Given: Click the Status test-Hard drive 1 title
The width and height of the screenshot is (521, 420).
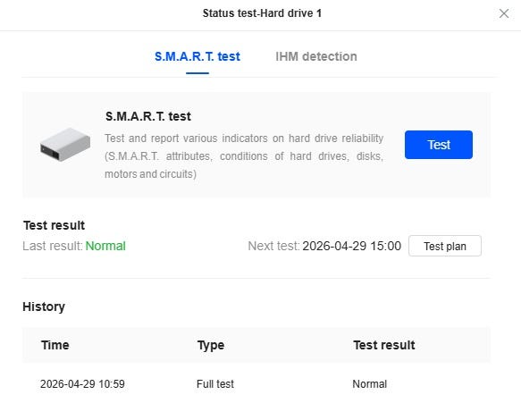Looking at the screenshot, I should pos(262,13).
